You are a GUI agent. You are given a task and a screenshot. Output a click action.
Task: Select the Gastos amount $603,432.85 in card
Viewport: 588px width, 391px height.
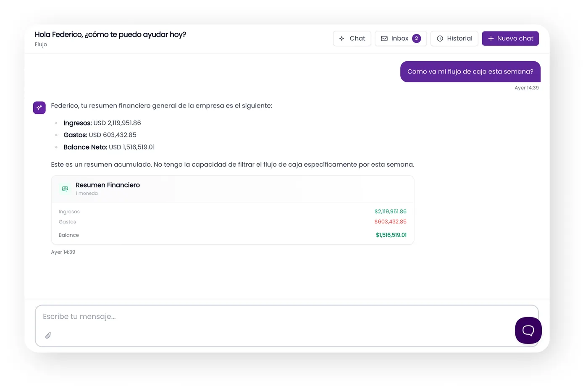pos(391,222)
